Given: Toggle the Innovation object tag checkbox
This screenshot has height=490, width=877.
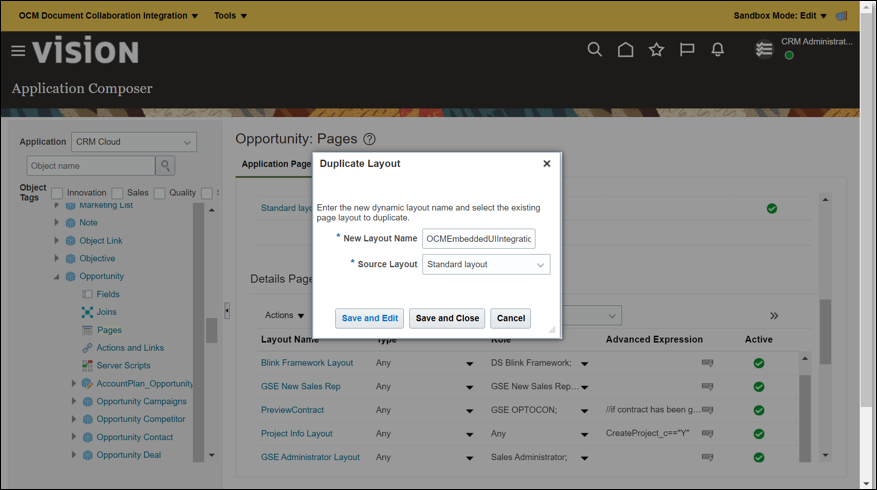Looking at the screenshot, I should pos(57,193).
